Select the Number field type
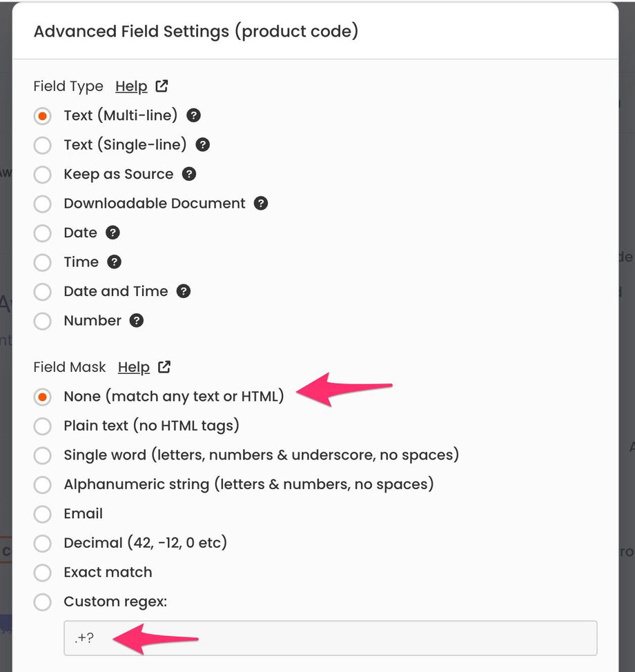The image size is (635, 672). [43, 321]
